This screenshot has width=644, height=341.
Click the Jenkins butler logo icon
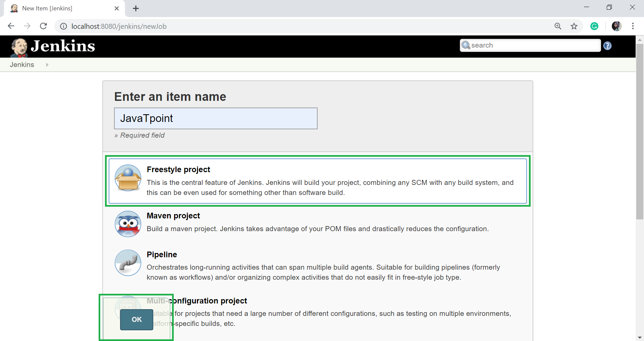19,47
